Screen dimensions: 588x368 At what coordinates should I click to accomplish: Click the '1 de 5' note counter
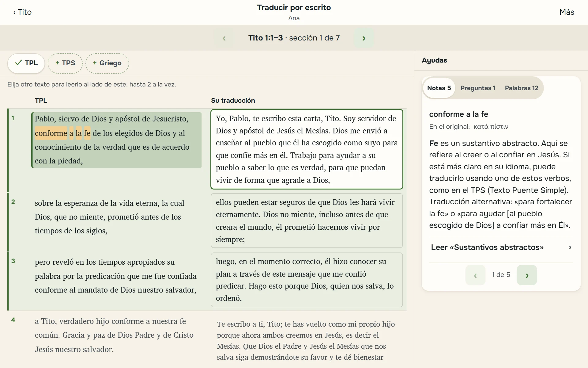pyautogui.click(x=501, y=275)
